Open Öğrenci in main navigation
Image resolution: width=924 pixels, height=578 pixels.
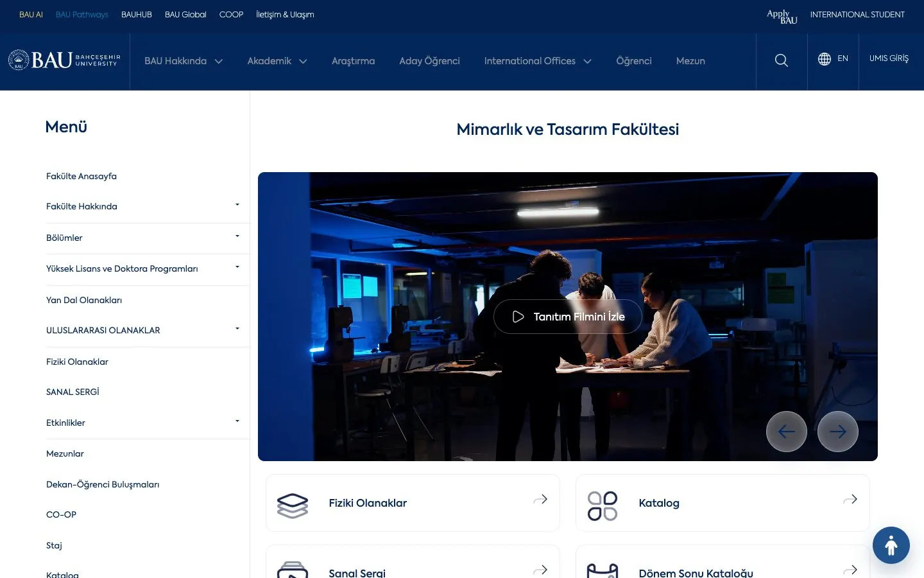[634, 61]
